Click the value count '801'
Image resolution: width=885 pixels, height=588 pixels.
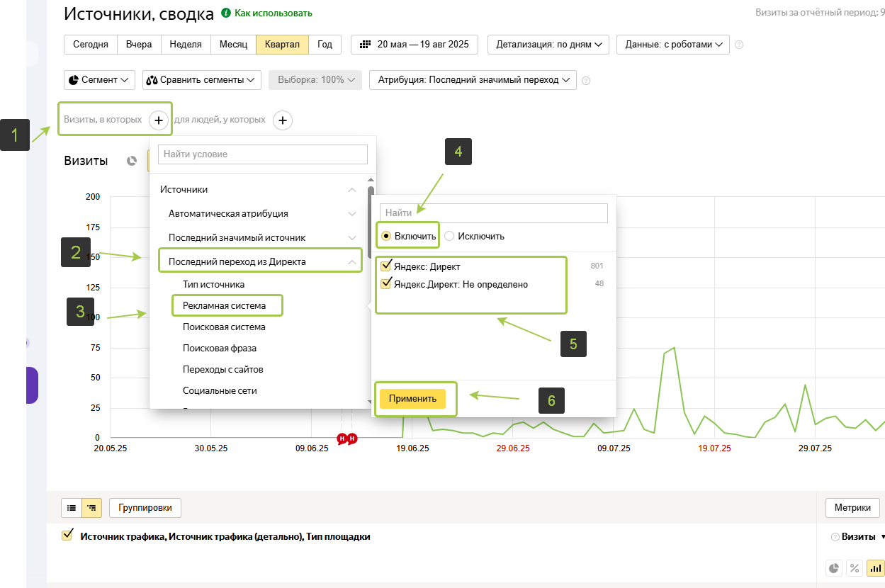pos(597,266)
